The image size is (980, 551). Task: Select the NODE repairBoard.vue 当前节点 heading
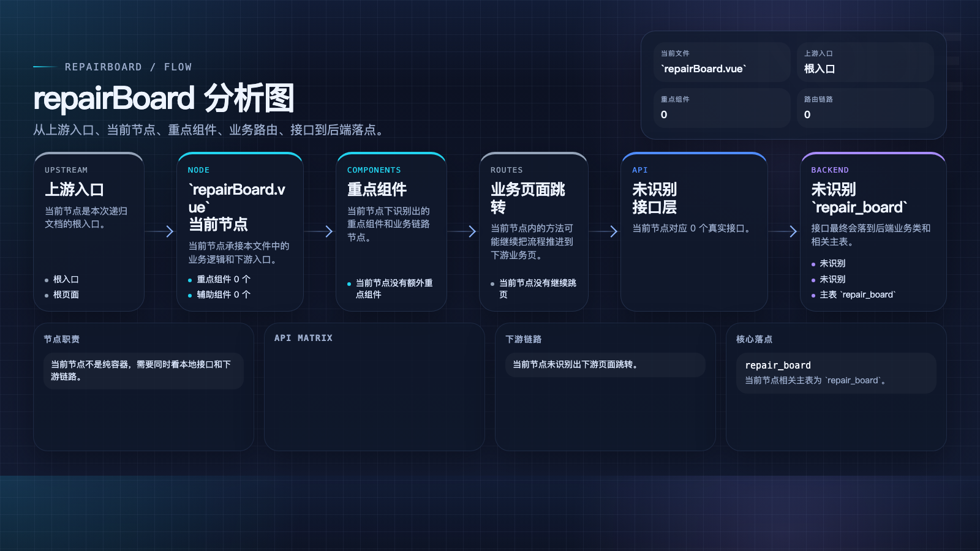[237, 207]
